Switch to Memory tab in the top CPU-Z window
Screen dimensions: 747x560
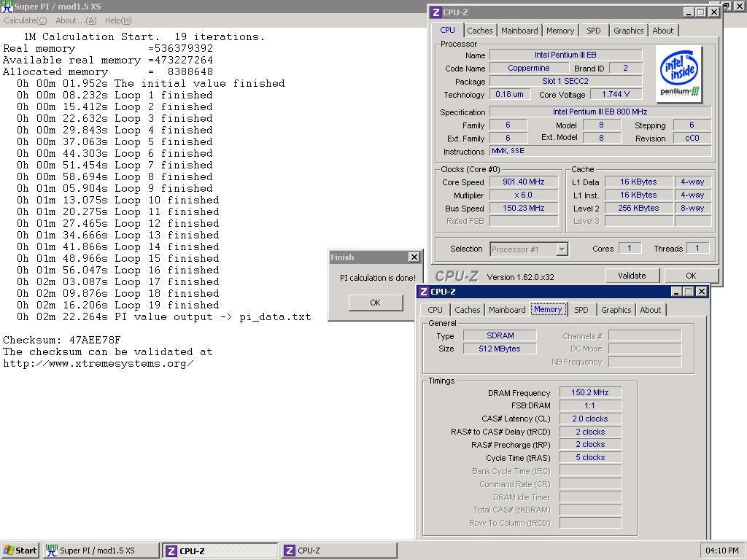point(560,31)
